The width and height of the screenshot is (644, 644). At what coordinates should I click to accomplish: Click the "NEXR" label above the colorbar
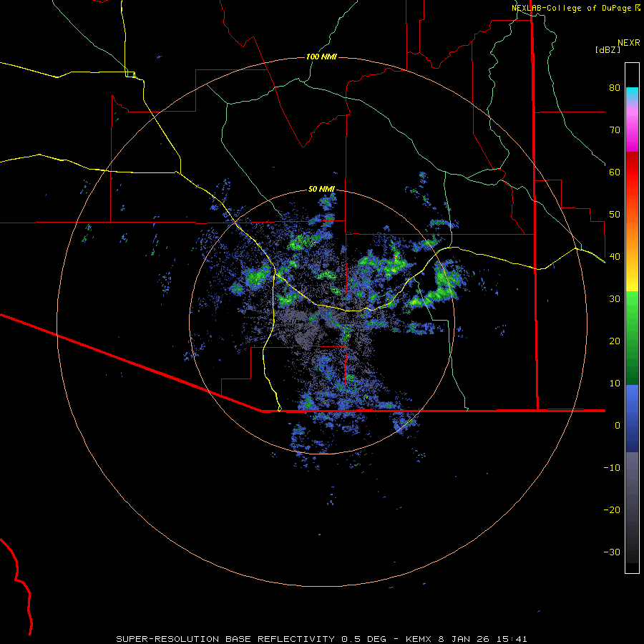click(x=628, y=43)
